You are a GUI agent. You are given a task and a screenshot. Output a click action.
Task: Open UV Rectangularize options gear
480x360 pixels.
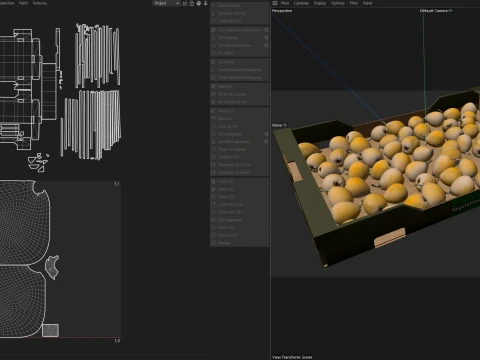pyautogui.click(x=266, y=141)
